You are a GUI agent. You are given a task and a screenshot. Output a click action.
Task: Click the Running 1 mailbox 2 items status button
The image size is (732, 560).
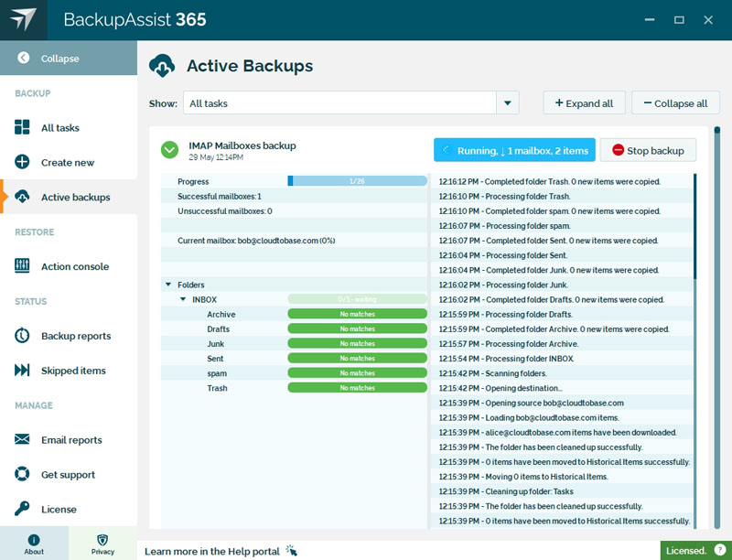pyautogui.click(x=514, y=150)
